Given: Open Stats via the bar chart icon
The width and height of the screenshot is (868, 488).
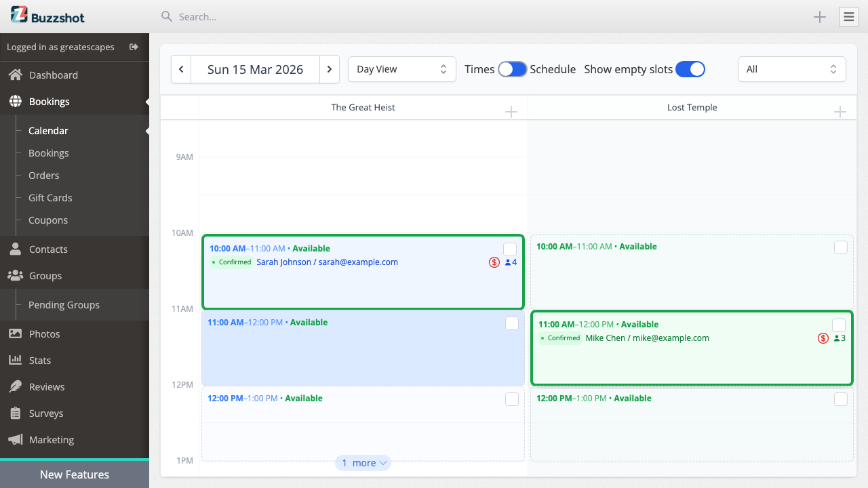Looking at the screenshot, I should 15,360.
